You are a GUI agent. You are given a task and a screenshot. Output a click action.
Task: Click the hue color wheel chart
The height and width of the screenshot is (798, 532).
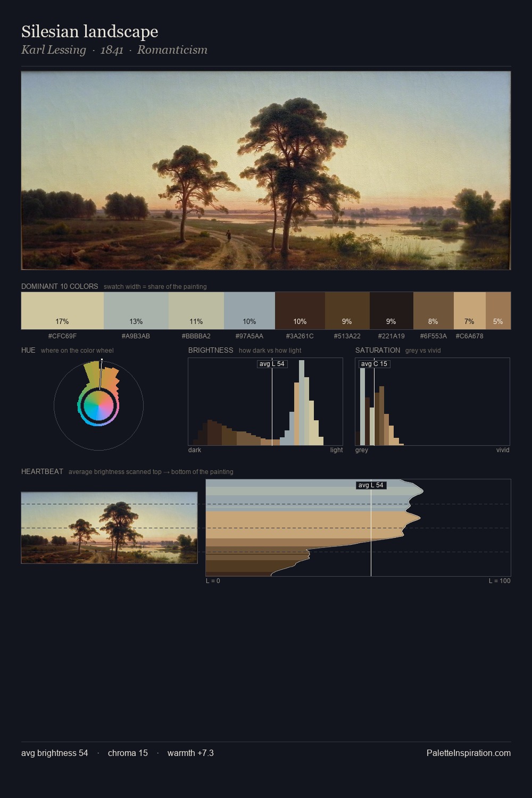[98, 405]
